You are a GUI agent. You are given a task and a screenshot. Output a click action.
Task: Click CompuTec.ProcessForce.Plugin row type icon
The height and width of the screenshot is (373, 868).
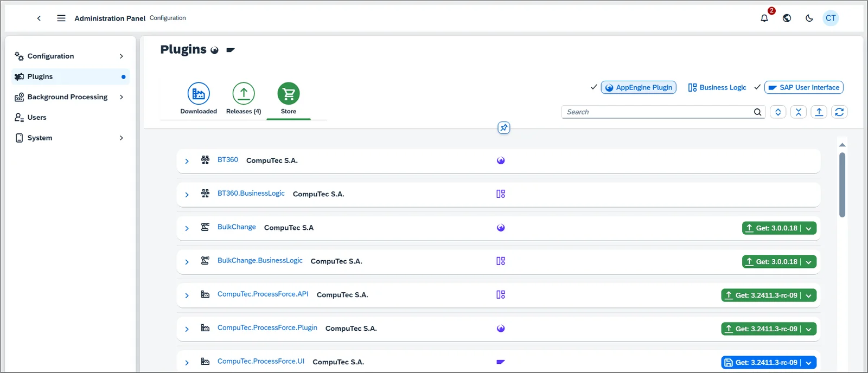pos(501,329)
